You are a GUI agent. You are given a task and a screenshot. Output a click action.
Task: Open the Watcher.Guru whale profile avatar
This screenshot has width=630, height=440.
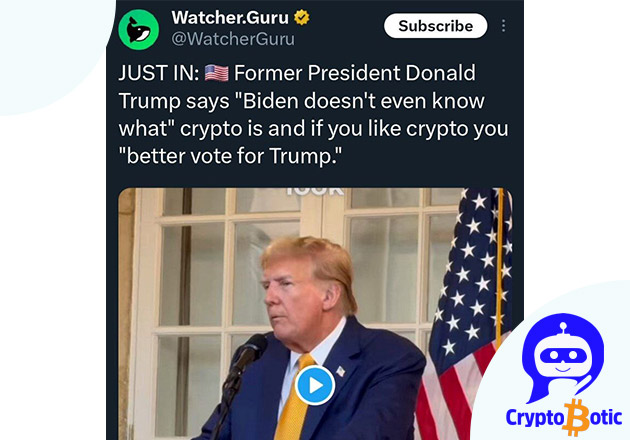pyautogui.click(x=139, y=30)
